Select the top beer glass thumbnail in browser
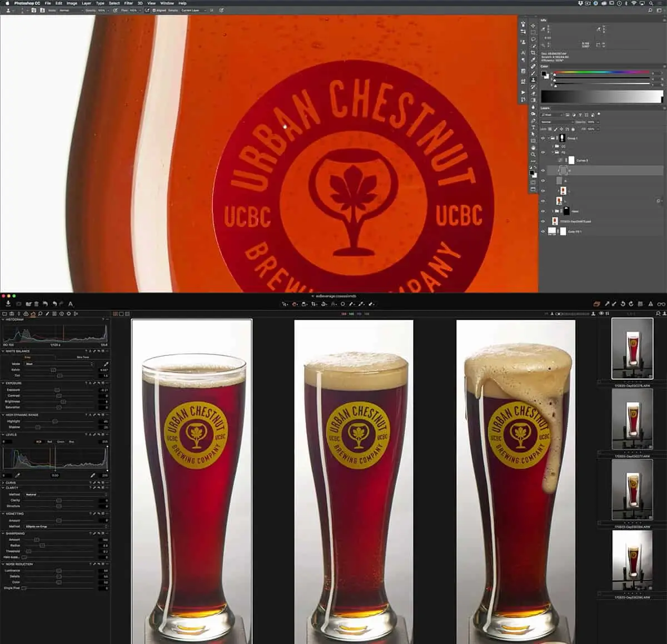667x644 pixels. pyautogui.click(x=631, y=349)
